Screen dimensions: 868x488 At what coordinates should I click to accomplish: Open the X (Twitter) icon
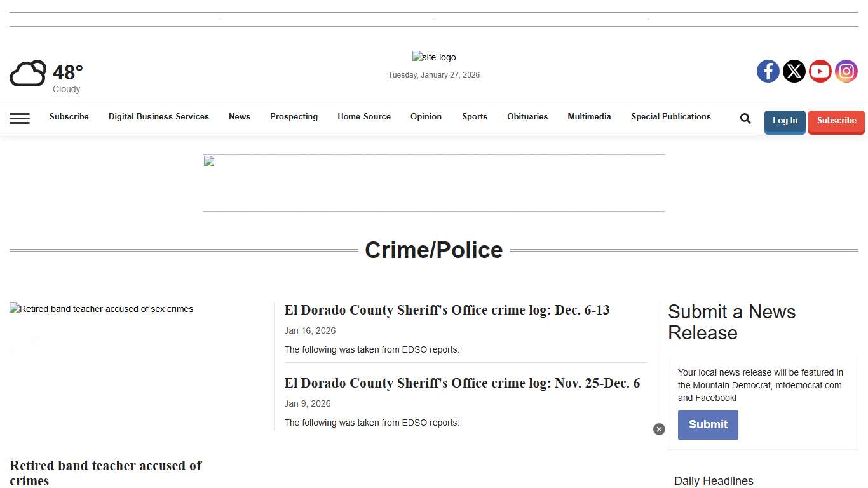[794, 71]
